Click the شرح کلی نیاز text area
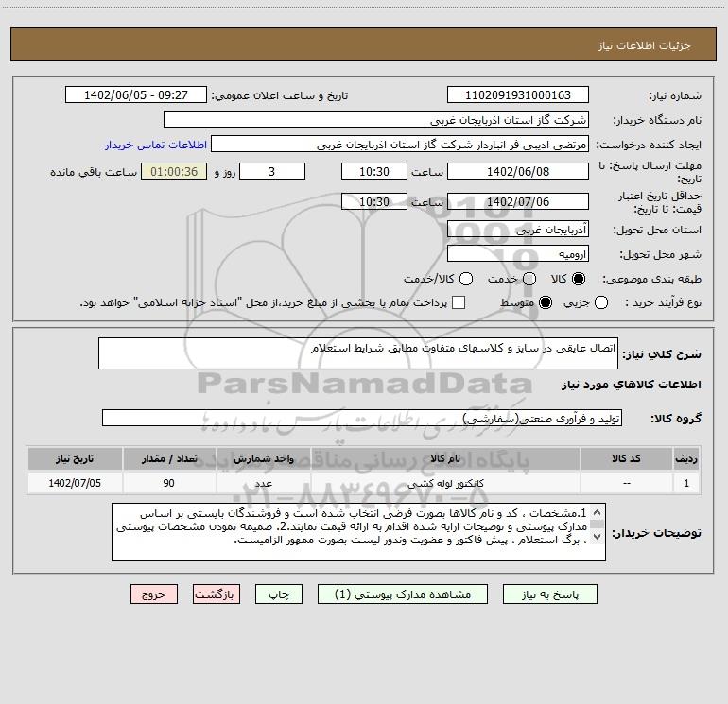Viewport: 728px width, 704px height. click(358, 353)
